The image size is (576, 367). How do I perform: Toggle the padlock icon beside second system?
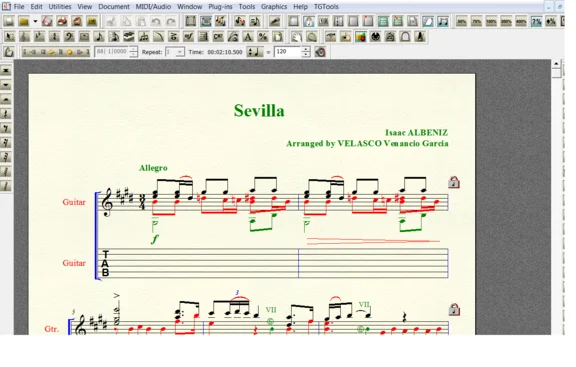pos(454,310)
